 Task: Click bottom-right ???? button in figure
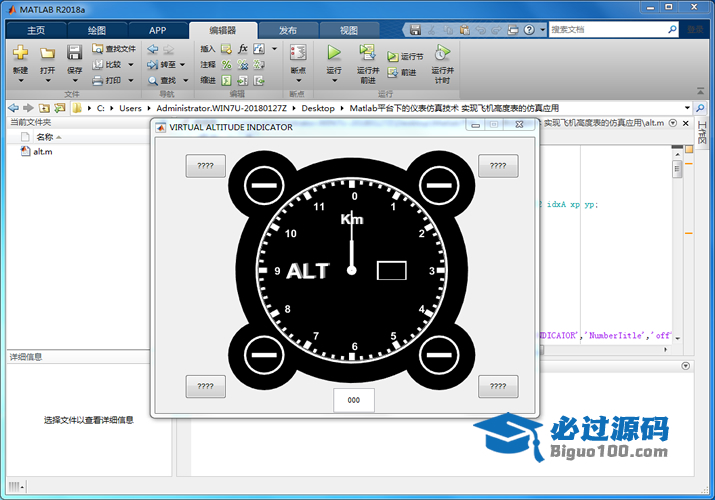498,387
